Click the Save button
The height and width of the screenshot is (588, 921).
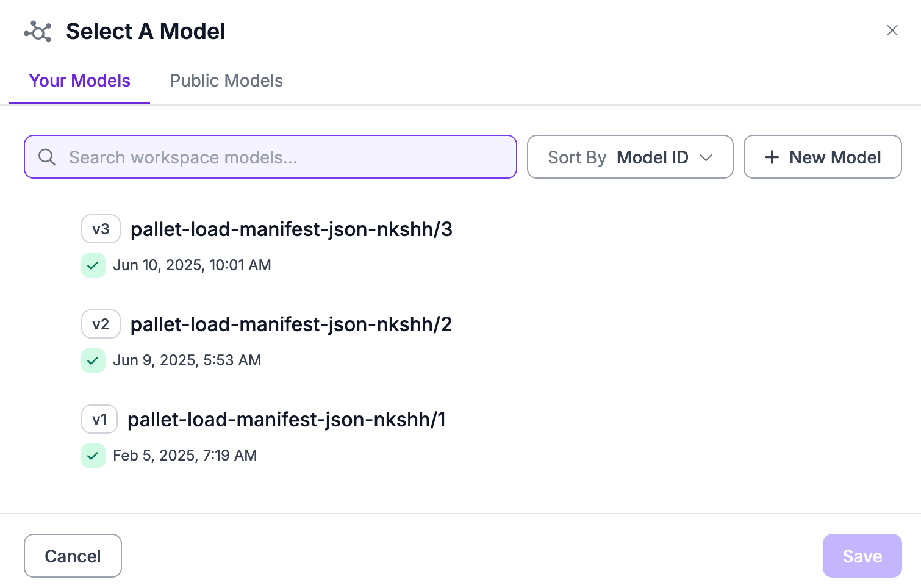pyautogui.click(x=862, y=556)
